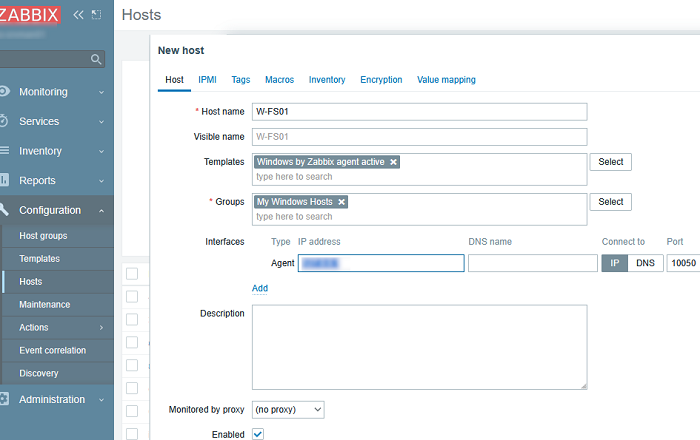Viewport: 700px width, 440px height.
Task: Switch to the Inventory tab
Action: (327, 80)
